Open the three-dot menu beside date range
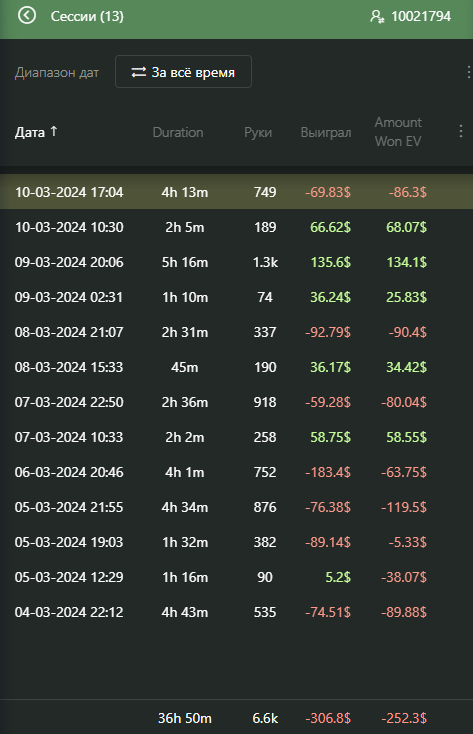The height and width of the screenshot is (734, 473). click(468, 72)
